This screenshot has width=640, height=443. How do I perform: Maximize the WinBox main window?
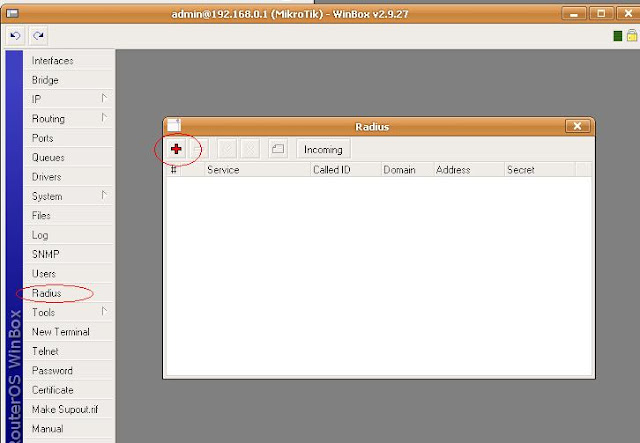click(x=601, y=13)
